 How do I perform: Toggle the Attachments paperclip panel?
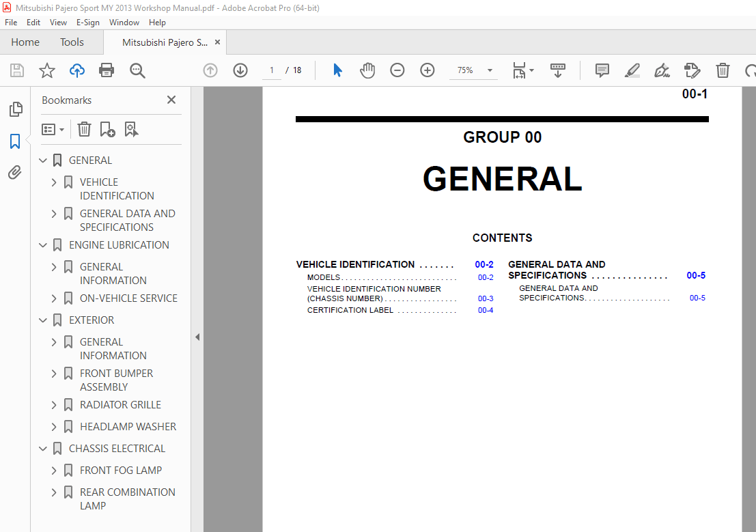point(15,173)
